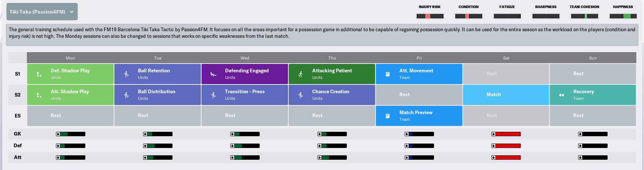
Task: Click the Att. Shadow Play session icon
Action: point(39,95)
